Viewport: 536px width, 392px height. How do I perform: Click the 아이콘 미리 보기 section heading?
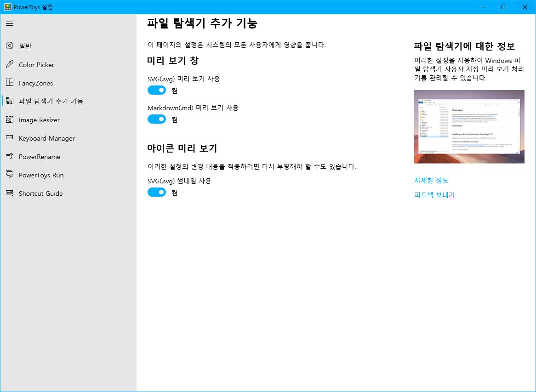point(182,148)
